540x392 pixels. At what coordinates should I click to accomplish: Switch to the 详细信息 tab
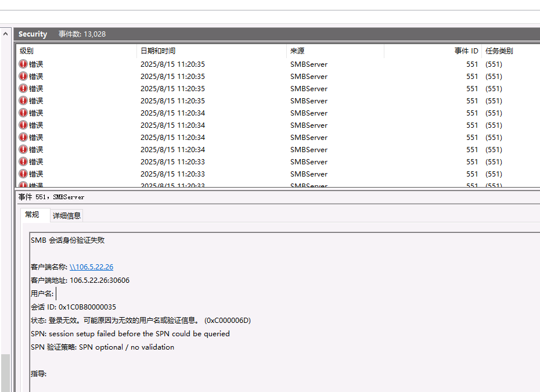(x=67, y=215)
